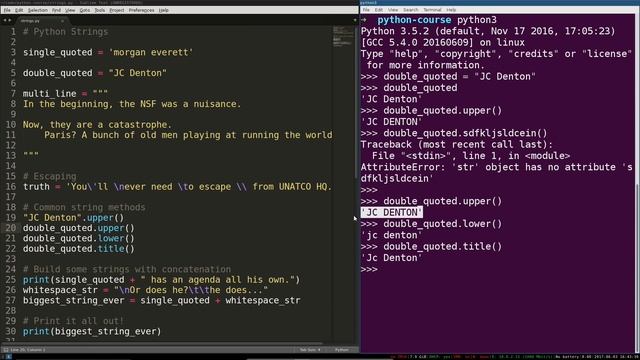Open the terminal window's File menu
This screenshot has width=640, height=360.
366,10
